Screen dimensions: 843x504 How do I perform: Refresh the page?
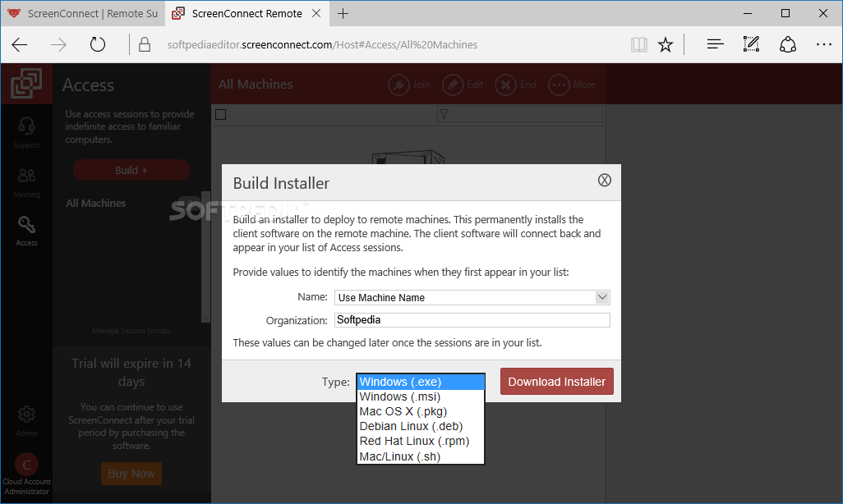[97, 44]
